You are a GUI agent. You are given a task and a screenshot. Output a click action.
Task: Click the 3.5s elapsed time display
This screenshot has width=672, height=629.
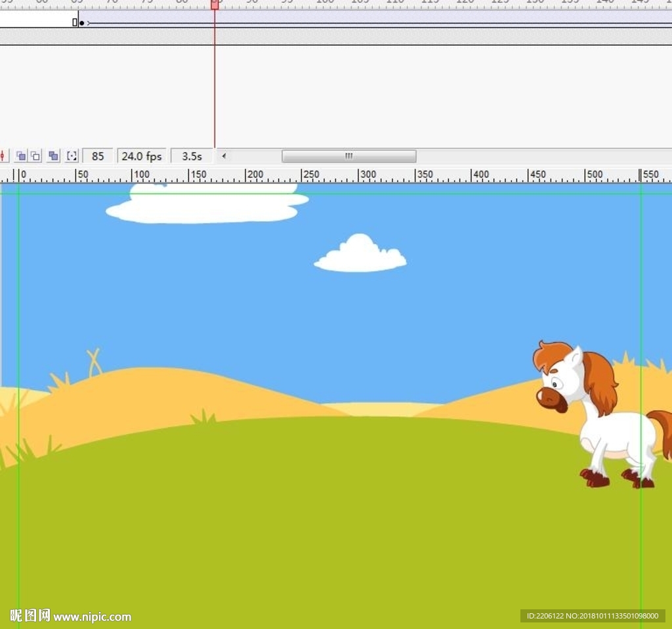[192, 156]
